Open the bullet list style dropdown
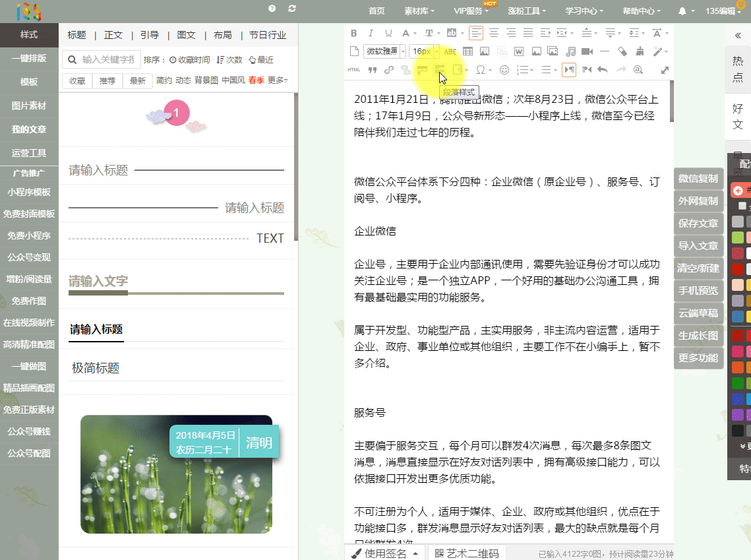Viewport: 751px width, 560px height. (x=555, y=71)
